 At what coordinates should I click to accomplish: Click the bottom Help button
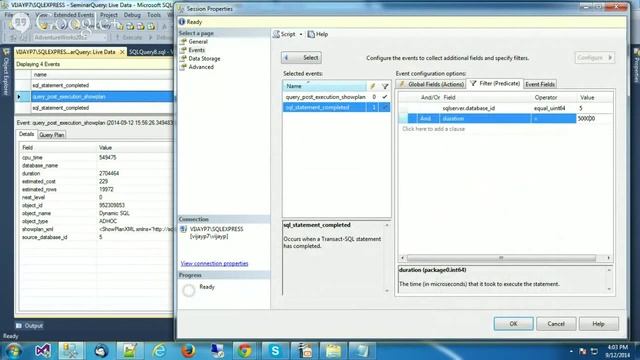pyautogui.click(x=598, y=324)
